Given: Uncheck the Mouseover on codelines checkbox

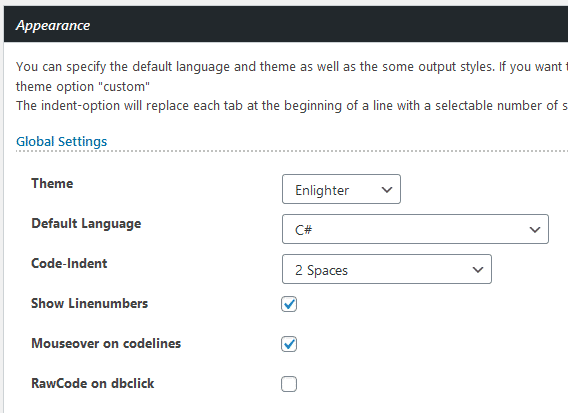Looking at the screenshot, I should pyautogui.click(x=289, y=344).
